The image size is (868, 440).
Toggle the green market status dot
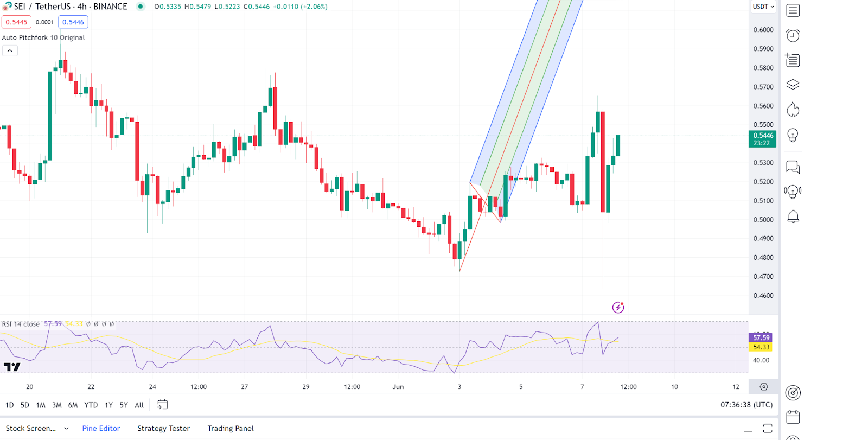click(141, 7)
